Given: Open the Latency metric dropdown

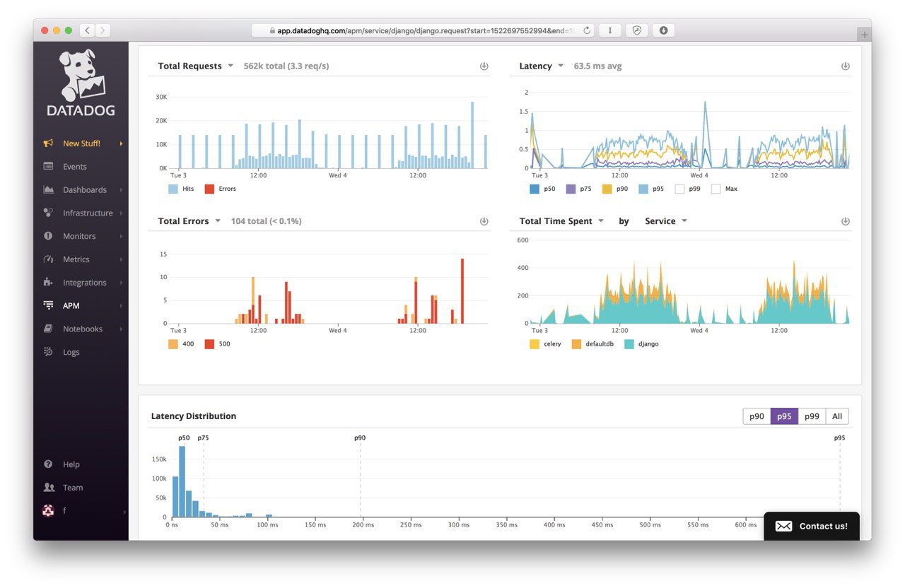Looking at the screenshot, I should (561, 66).
